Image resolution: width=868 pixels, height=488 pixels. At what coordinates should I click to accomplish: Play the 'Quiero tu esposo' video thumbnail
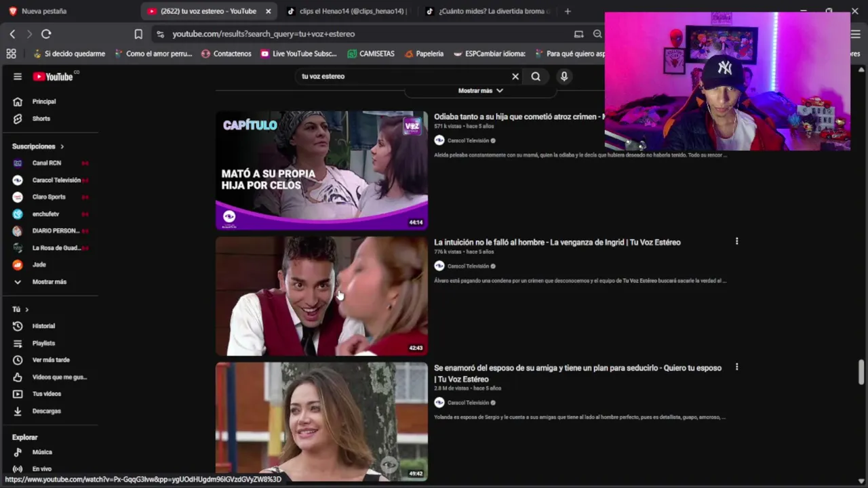[321, 422]
